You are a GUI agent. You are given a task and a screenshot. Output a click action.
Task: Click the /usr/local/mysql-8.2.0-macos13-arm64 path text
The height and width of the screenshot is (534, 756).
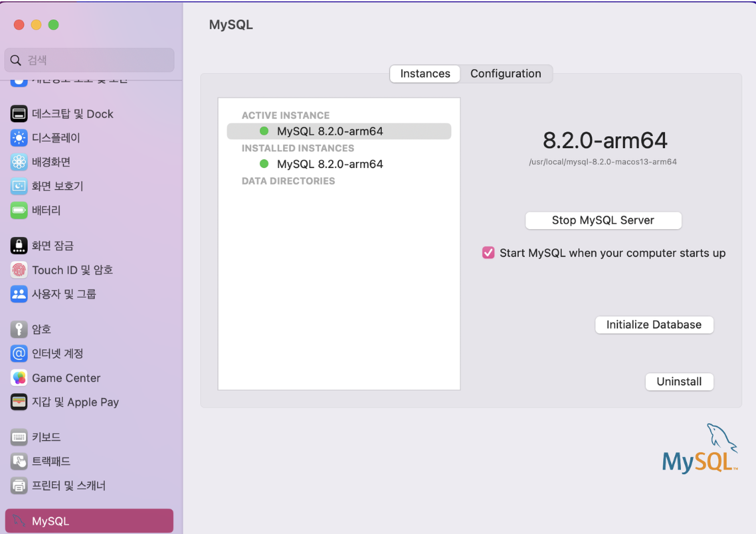point(603,162)
